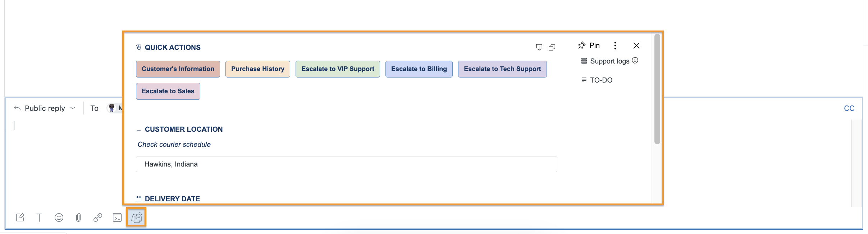Screen dimensions: 868x234
Task: Pin the quick actions panel
Action: point(589,45)
